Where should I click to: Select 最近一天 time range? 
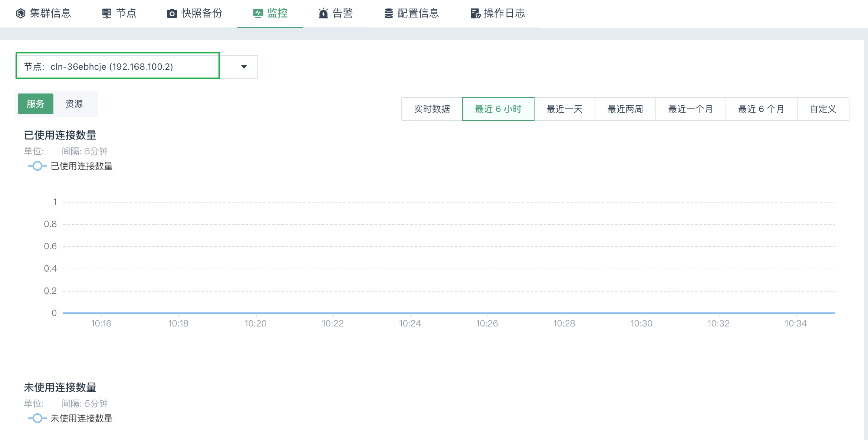pyautogui.click(x=565, y=109)
